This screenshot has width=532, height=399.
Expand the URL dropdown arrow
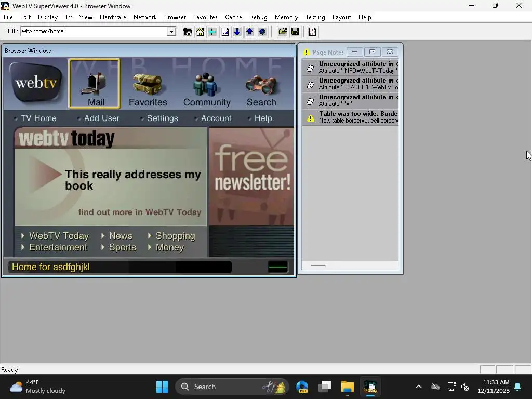click(171, 32)
